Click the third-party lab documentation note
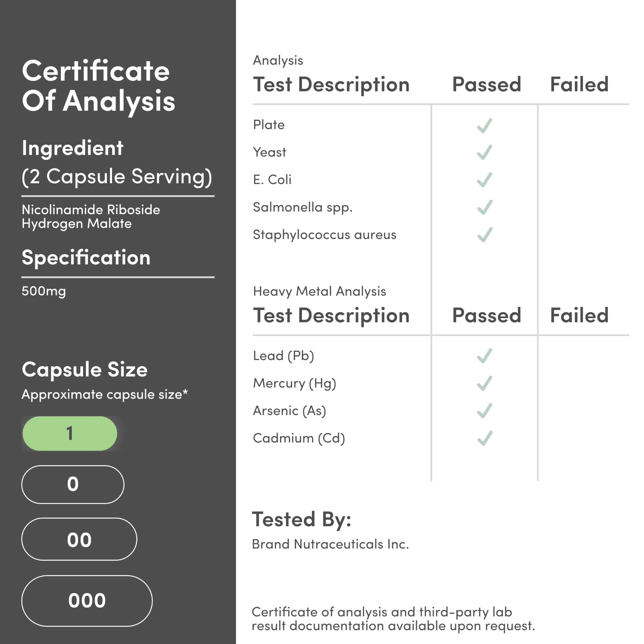Image resolution: width=644 pixels, height=644 pixels. pyautogui.click(x=393, y=619)
